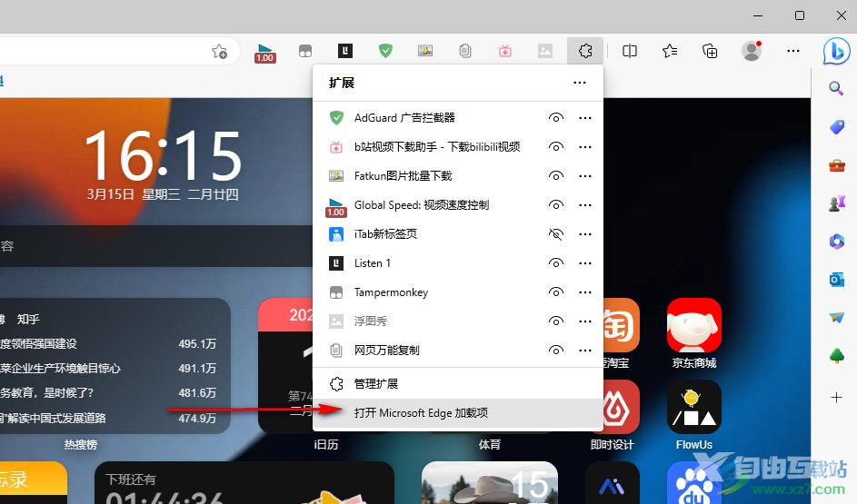Image resolution: width=857 pixels, height=504 pixels.
Task: Open the user profile avatar
Action: (752, 51)
